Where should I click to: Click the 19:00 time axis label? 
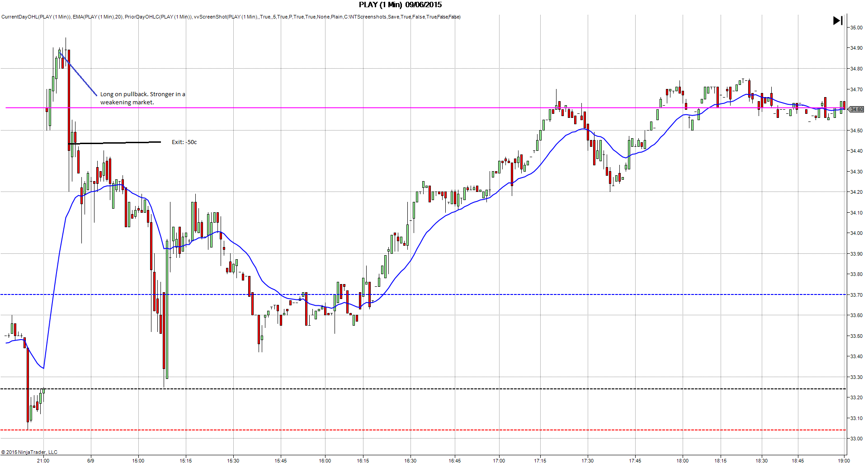[x=844, y=461]
